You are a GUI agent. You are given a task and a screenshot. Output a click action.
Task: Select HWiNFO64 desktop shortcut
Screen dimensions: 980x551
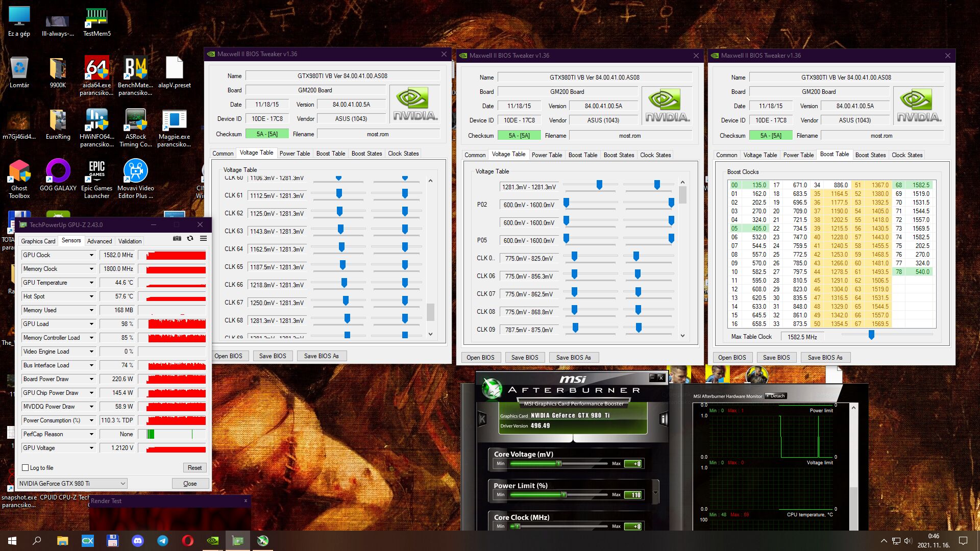click(96, 128)
